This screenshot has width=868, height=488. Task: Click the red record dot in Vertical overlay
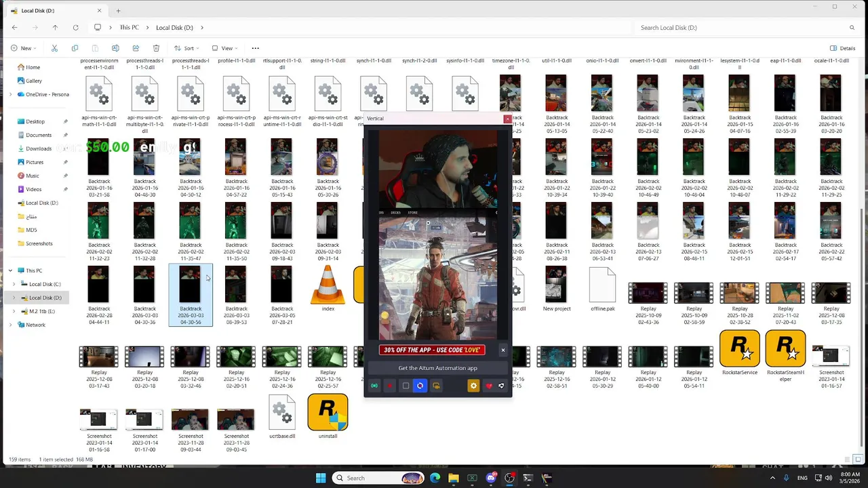390,386
